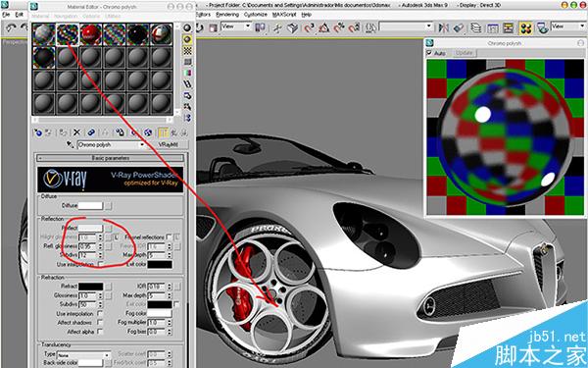The image size is (588, 368).
Task: Click the Make Material Copy icon
Action: click(x=91, y=132)
